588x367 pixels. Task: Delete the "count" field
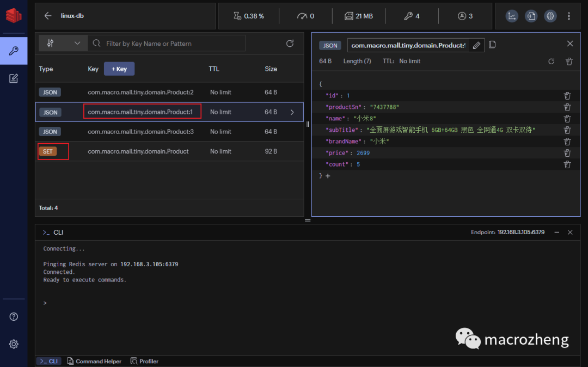(x=567, y=164)
